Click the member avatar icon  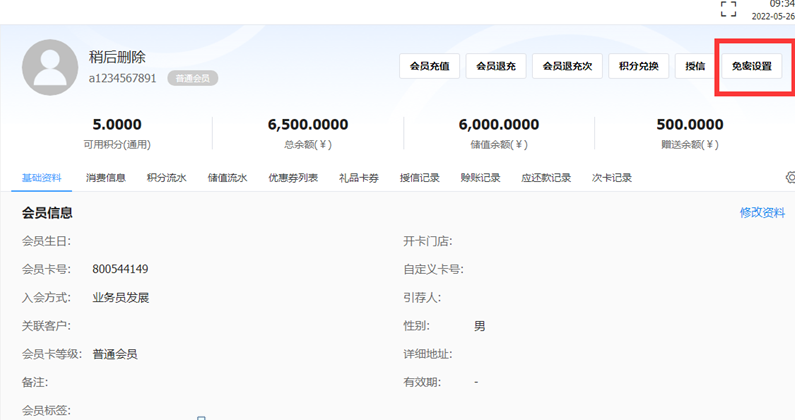point(50,67)
